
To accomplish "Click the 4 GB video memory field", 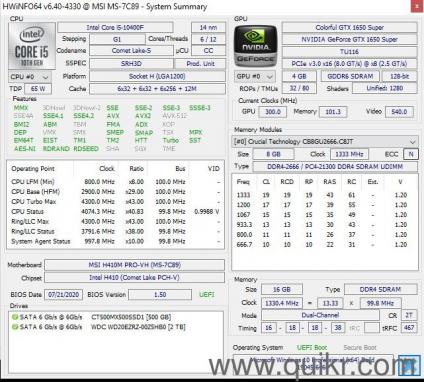I will (x=299, y=76).
